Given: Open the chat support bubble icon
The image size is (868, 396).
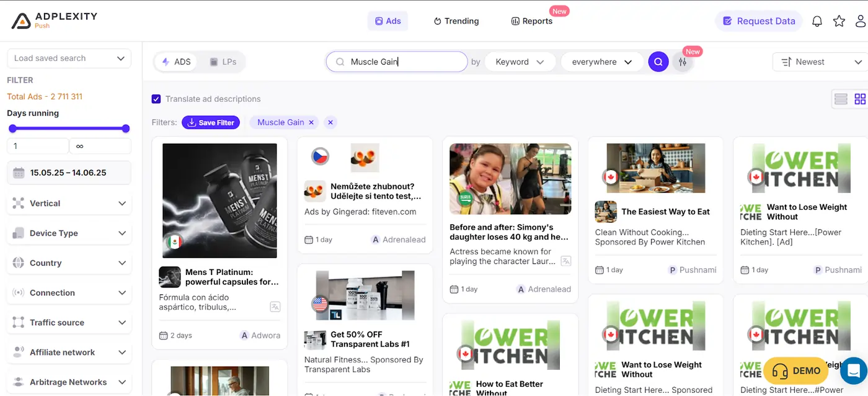Looking at the screenshot, I should click(x=855, y=371).
